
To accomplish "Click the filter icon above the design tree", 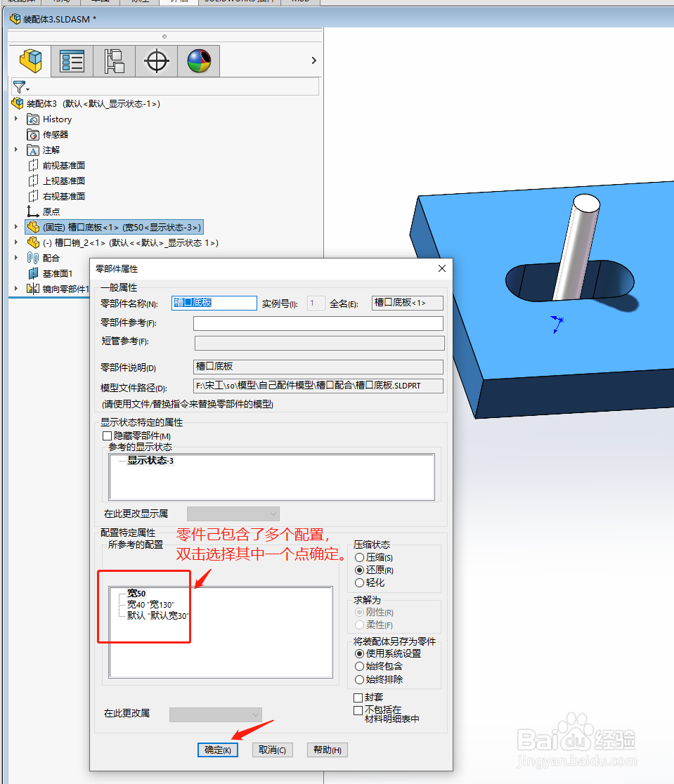I will tap(20, 86).
